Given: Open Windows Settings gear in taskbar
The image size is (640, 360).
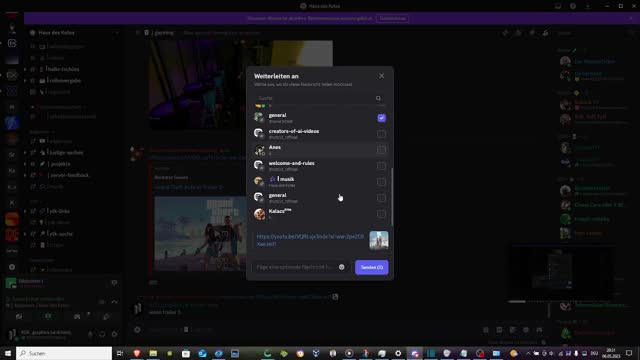Looking at the screenshot, I should (398, 353).
